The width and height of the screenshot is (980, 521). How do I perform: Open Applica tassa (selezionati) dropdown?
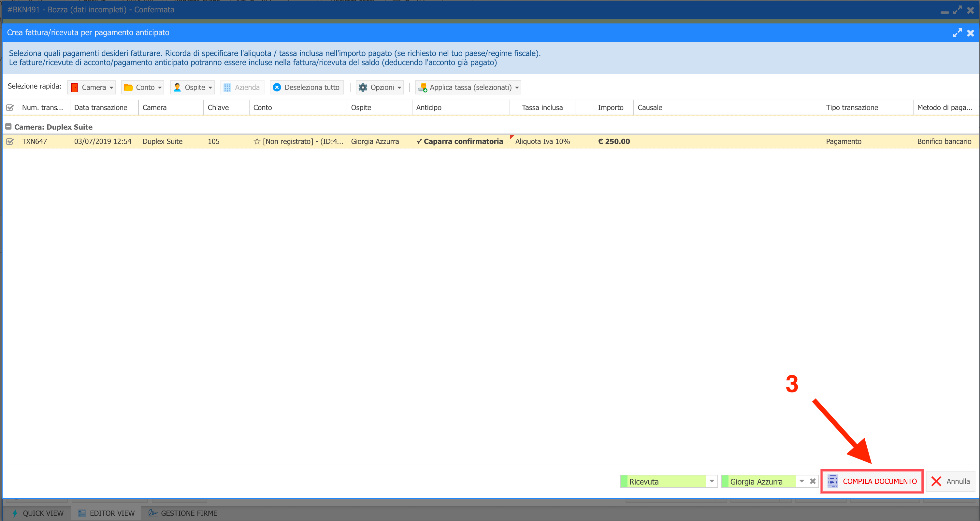click(468, 88)
